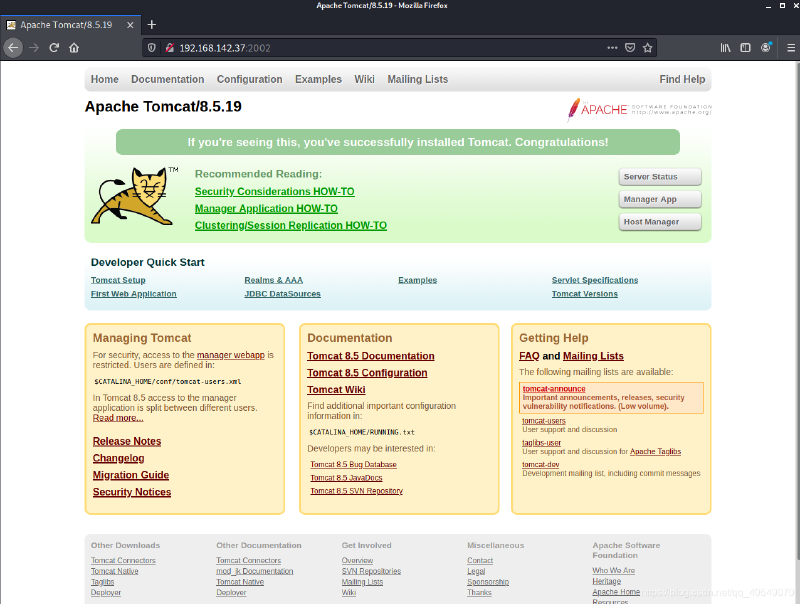
Task: Open Documentation in the nav bar
Action: 167,79
